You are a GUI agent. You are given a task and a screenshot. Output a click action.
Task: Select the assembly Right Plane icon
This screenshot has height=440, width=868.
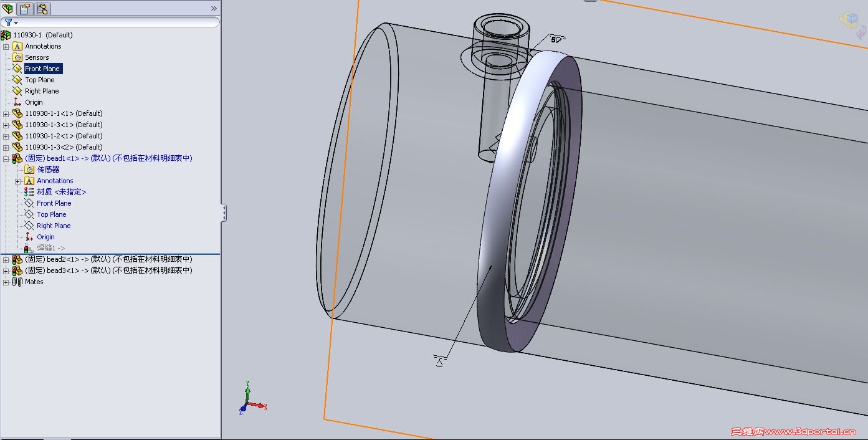point(17,91)
